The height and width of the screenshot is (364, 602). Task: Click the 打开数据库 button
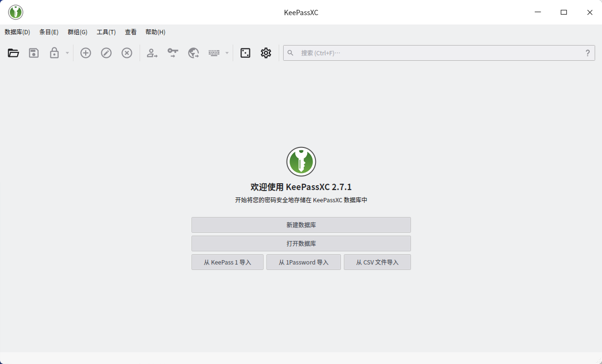[x=301, y=243]
